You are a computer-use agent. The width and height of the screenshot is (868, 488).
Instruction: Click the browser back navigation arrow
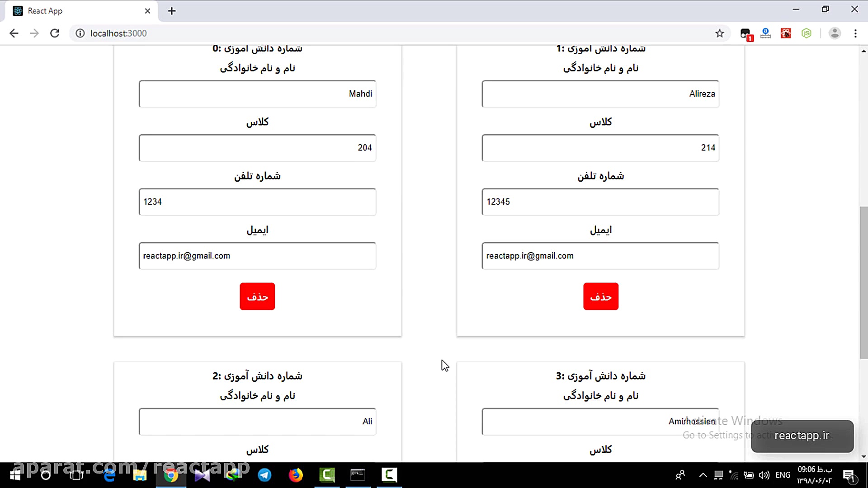[14, 33]
